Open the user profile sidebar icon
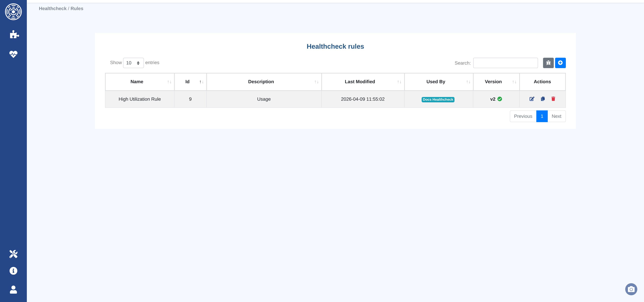The width and height of the screenshot is (644, 302). [13, 289]
